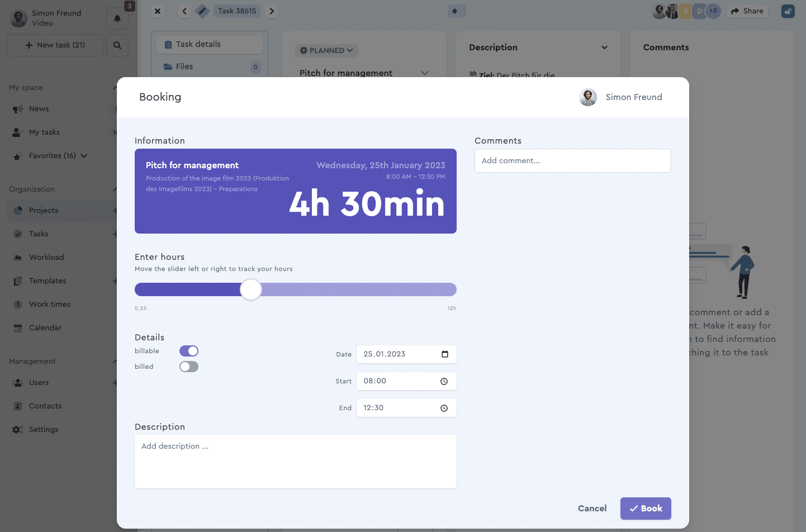Image resolution: width=806 pixels, height=532 pixels.
Task: Select the Files tab
Action: coord(210,66)
